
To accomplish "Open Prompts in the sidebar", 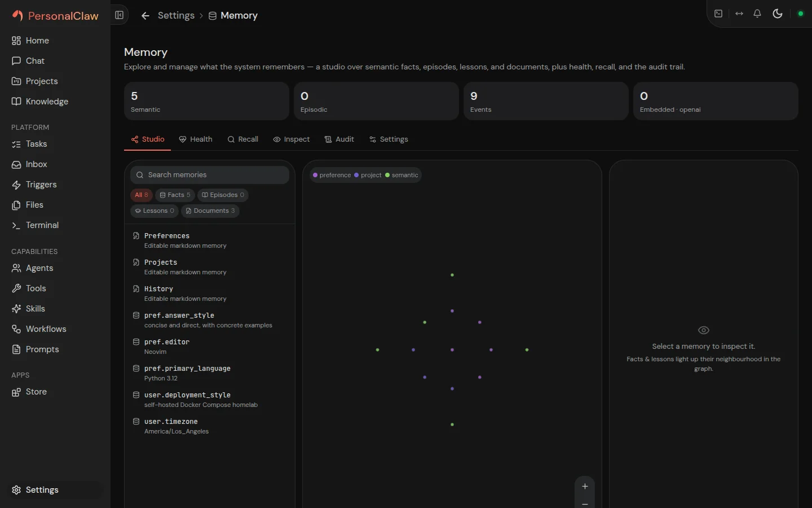I will (x=55, y=349).
